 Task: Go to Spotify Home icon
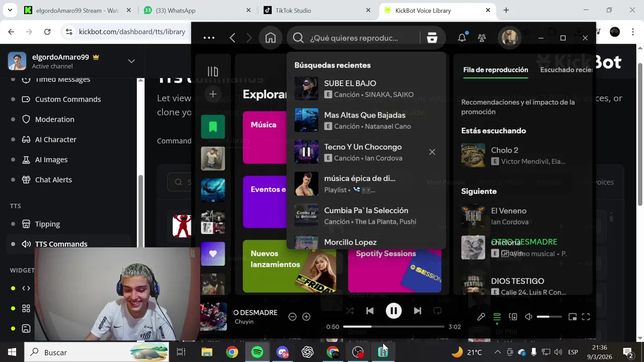click(x=271, y=38)
